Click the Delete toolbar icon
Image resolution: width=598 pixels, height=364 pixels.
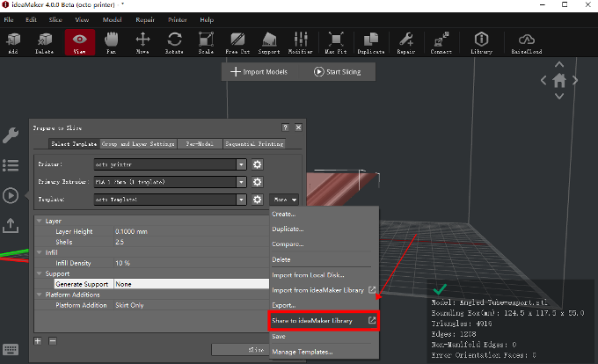tap(45, 43)
